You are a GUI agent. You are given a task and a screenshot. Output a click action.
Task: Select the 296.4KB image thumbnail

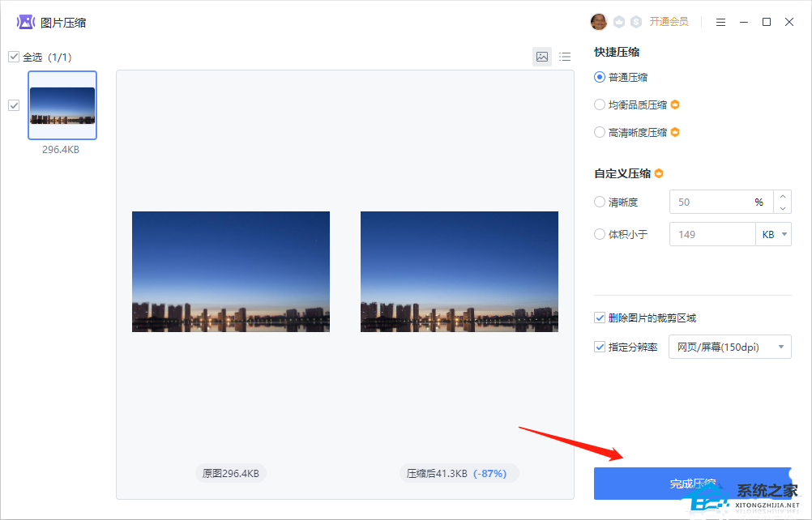(x=62, y=105)
